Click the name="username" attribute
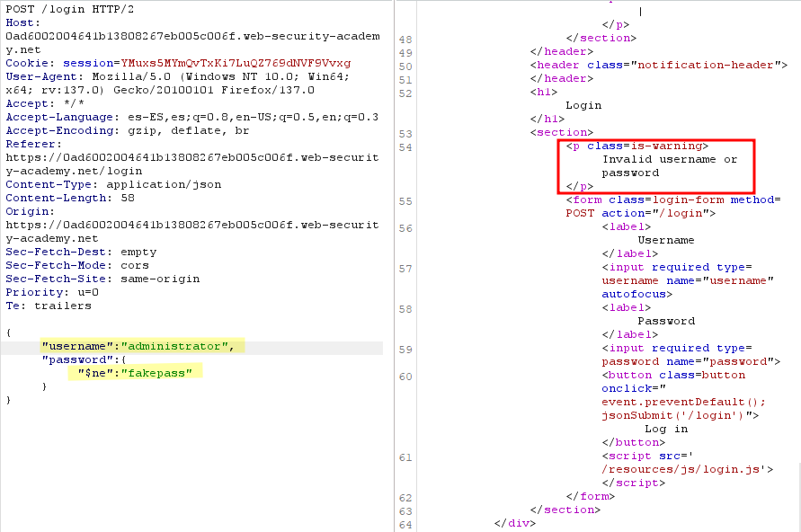 720,280
